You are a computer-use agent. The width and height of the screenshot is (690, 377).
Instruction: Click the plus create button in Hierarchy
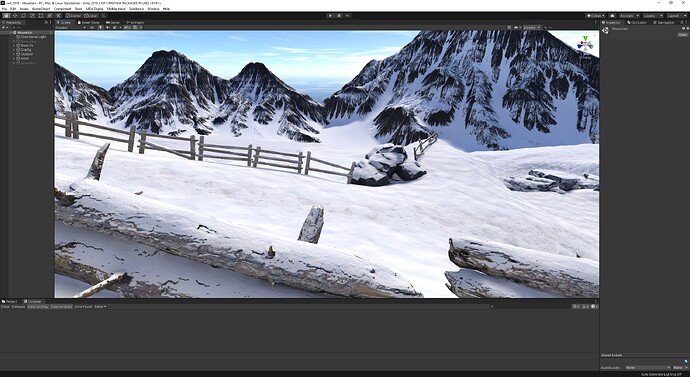(4, 27)
